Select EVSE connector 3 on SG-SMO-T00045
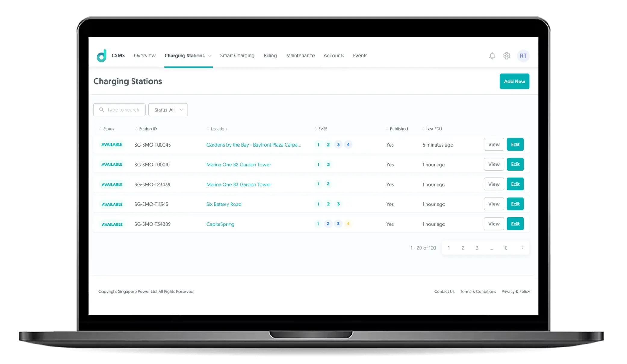 pyautogui.click(x=338, y=144)
